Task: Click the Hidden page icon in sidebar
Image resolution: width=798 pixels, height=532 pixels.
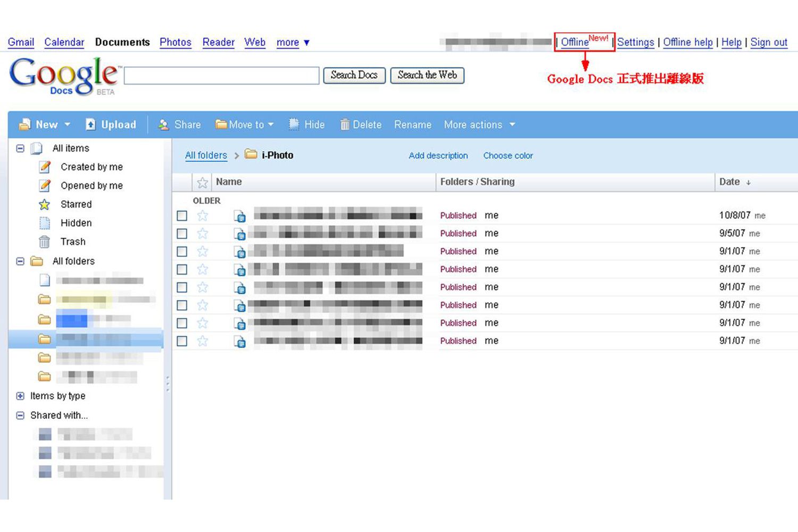Action: [x=45, y=223]
